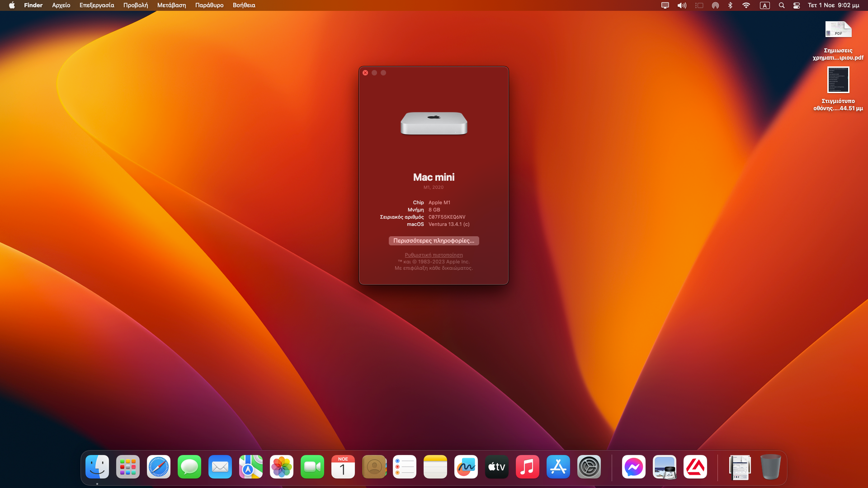
Task: Click the M1, 2020 model text
Action: (434, 188)
